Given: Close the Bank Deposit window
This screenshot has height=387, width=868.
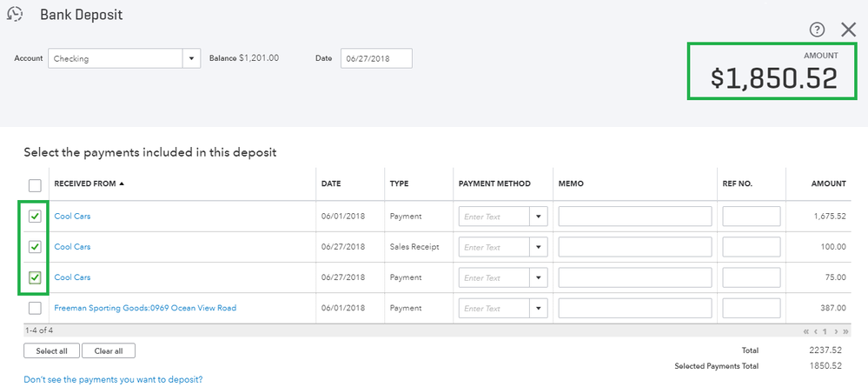Looking at the screenshot, I should [849, 30].
